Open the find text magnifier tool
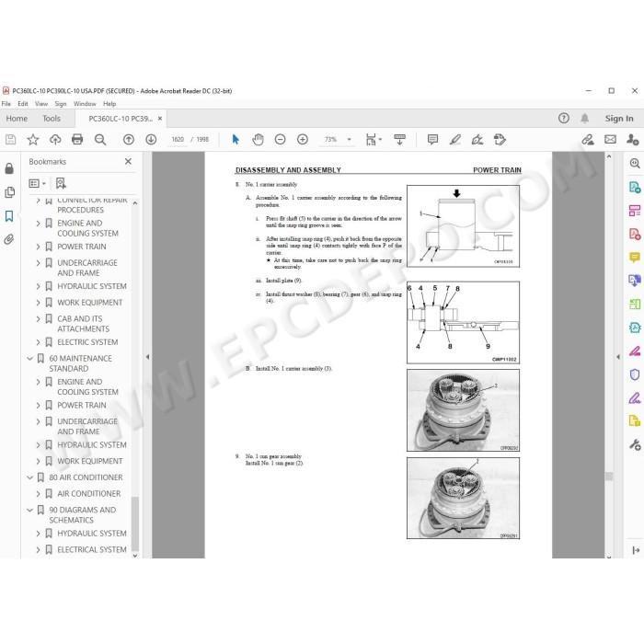Image resolution: width=644 pixels, height=644 pixels. click(x=99, y=140)
